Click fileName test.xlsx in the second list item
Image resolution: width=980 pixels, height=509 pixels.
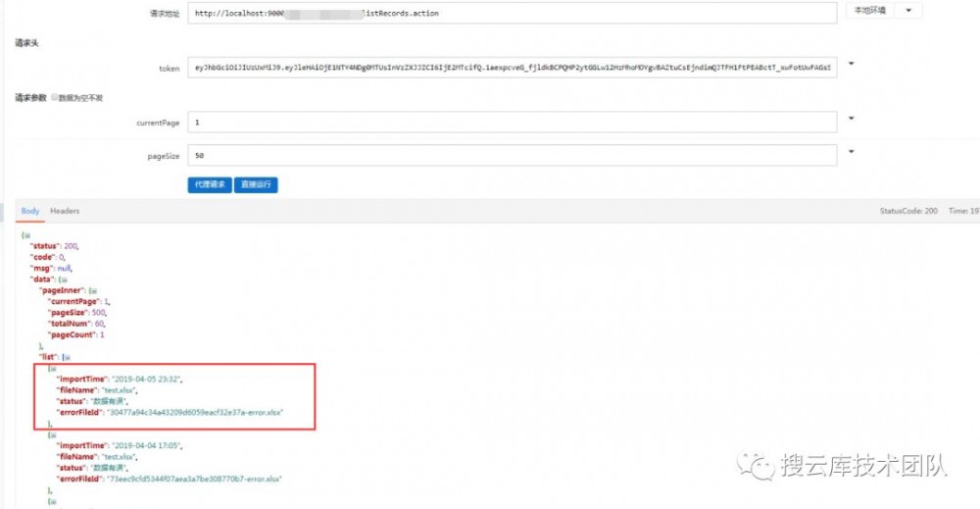click(x=97, y=457)
